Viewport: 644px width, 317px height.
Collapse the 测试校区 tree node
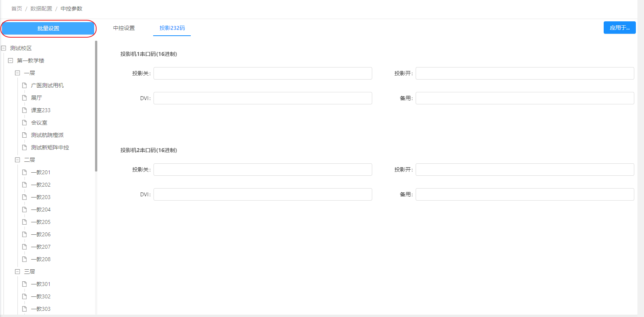pyautogui.click(x=3, y=48)
